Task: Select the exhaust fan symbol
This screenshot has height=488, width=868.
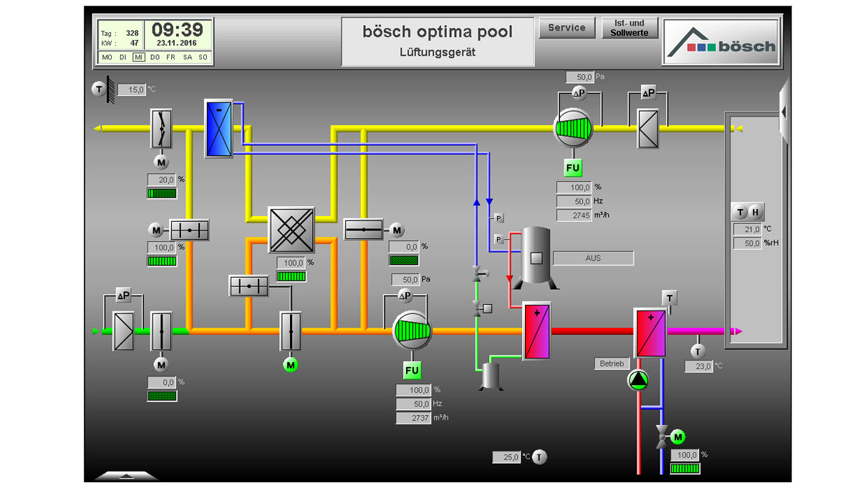Action: point(574,129)
